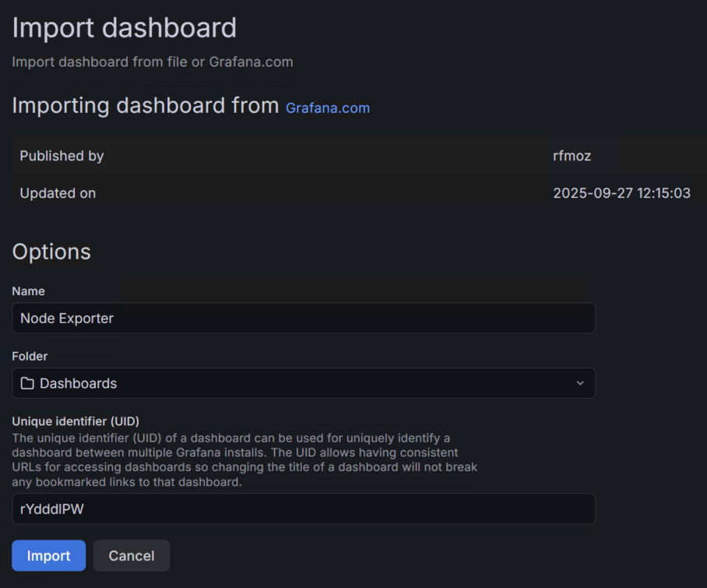This screenshot has height=588, width=707.
Task: Click the "Updated on" row label
Action: [58, 193]
